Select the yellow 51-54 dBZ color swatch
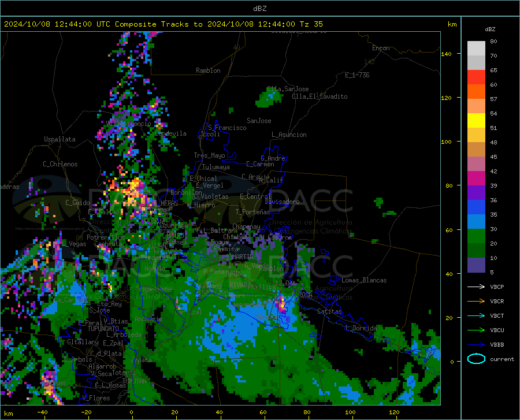 pos(476,121)
